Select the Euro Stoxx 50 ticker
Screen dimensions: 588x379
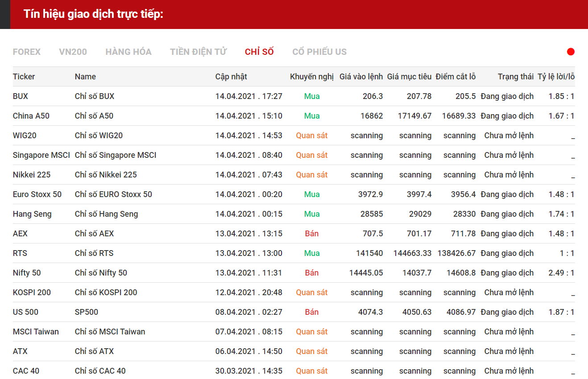coord(37,194)
